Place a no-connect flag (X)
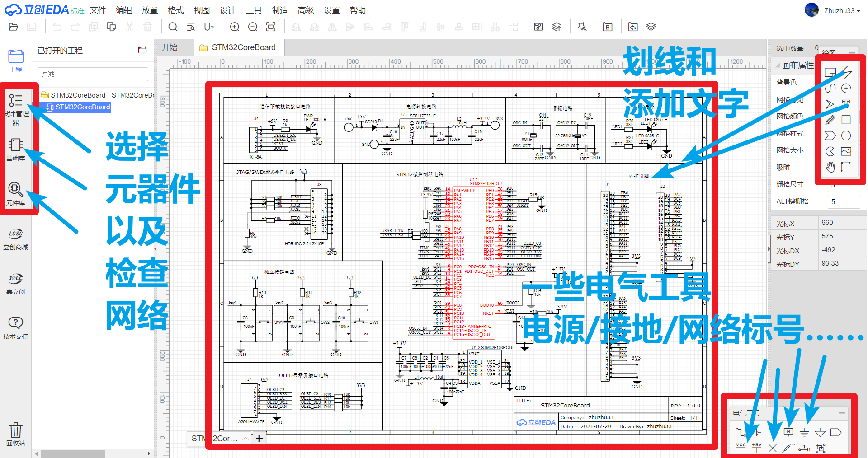The image size is (868, 458). [x=772, y=448]
